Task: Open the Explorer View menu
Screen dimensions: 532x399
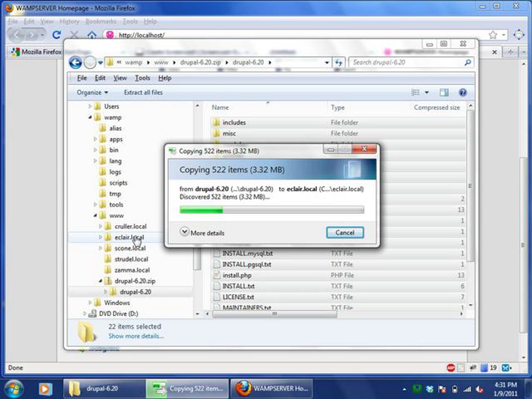Action: pos(120,78)
